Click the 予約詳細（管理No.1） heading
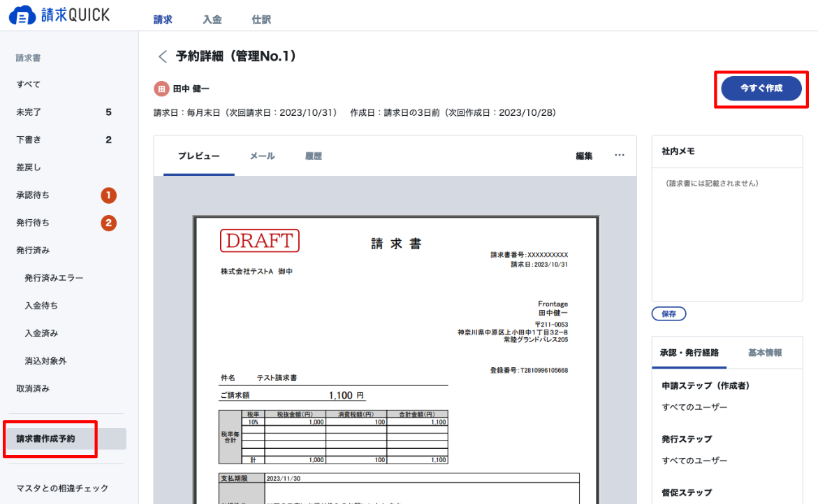Screen dimensions: 818x504 (x=236, y=57)
